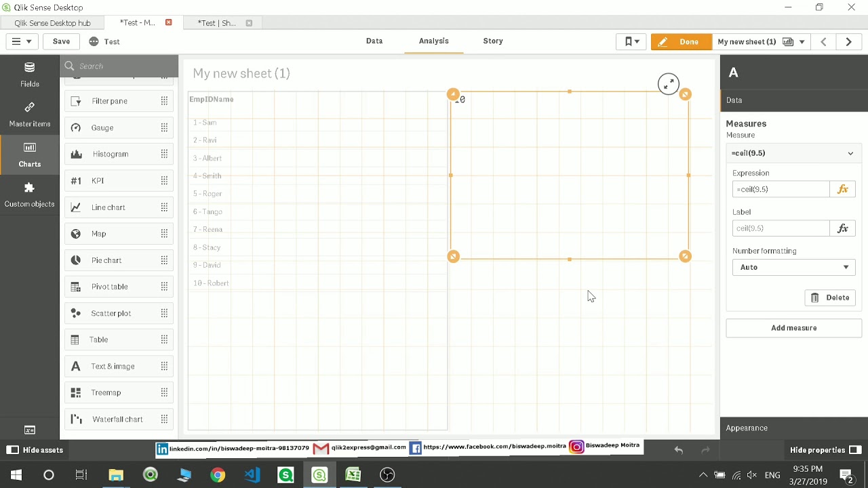868x488 pixels.
Task: Click the Treemap chart icon
Action: (76, 392)
